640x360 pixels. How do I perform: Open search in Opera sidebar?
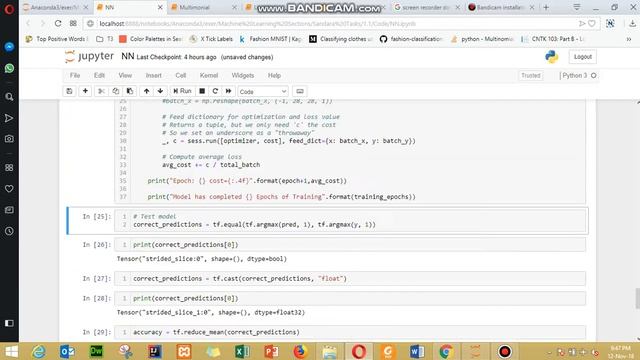click(x=9, y=97)
